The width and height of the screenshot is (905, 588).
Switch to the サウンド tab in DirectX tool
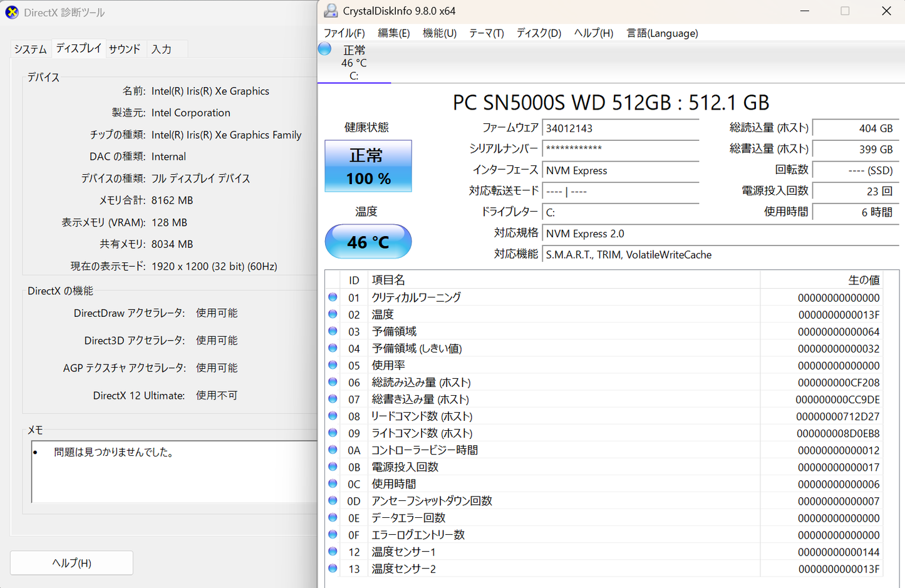pyautogui.click(x=125, y=49)
